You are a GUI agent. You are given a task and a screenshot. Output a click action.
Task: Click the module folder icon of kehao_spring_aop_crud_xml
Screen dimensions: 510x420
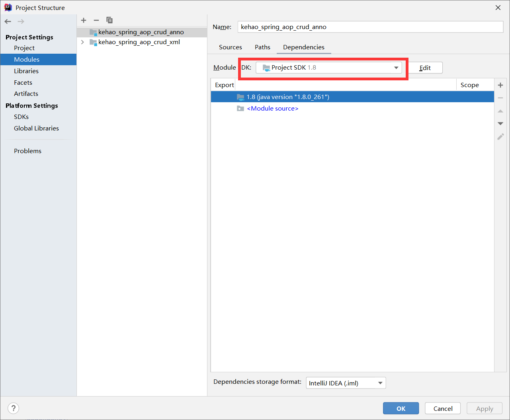93,42
